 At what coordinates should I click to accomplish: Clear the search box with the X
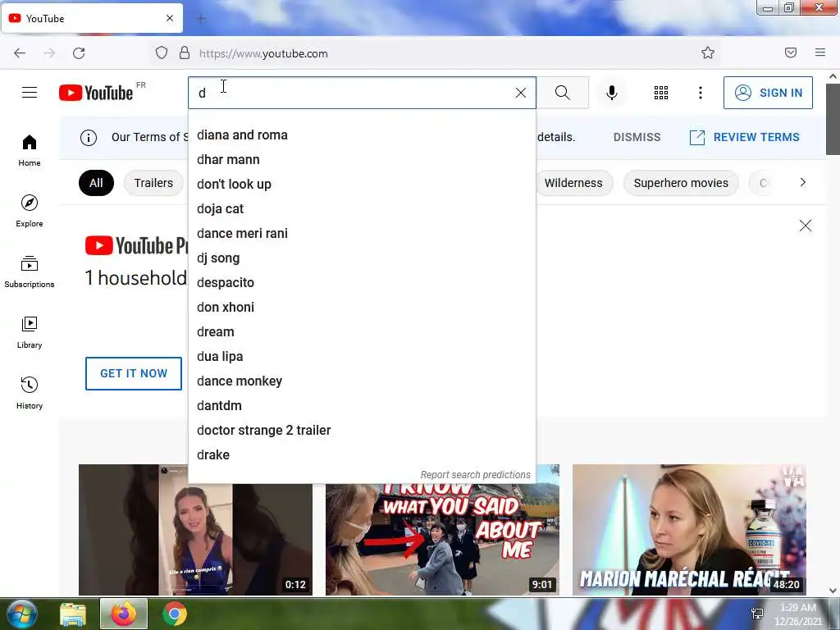(x=520, y=93)
